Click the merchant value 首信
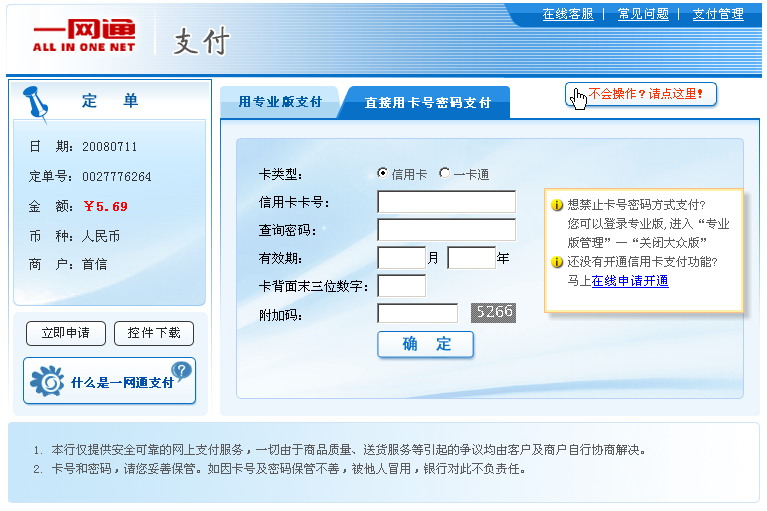The height and width of the screenshot is (511, 767). (94, 265)
